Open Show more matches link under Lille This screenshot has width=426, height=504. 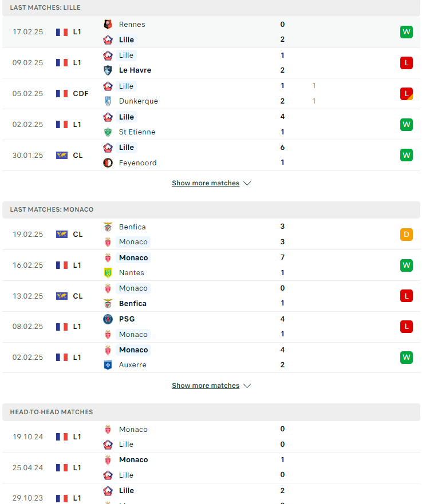click(206, 183)
